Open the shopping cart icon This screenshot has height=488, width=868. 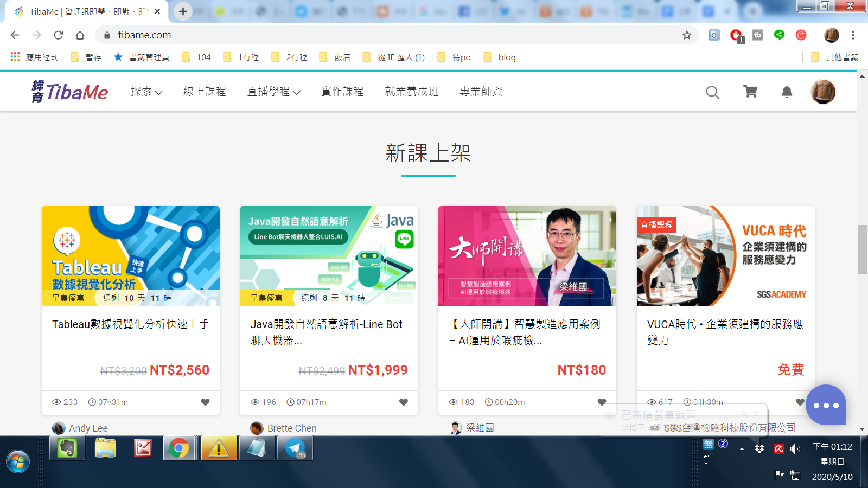click(x=750, y=92)
